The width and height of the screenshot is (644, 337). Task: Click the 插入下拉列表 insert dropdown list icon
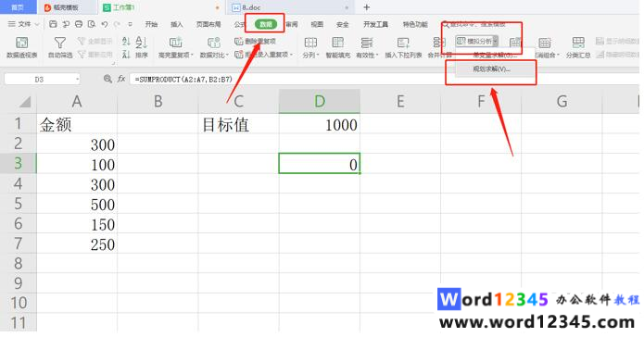pos(403,43)
